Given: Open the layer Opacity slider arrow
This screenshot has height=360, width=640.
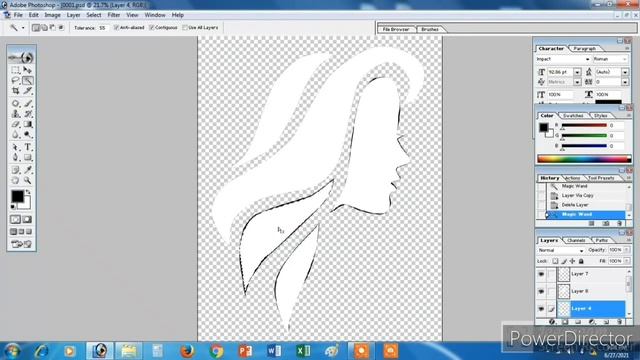Looking at the screenshot, I should click(x=627, y=250).
